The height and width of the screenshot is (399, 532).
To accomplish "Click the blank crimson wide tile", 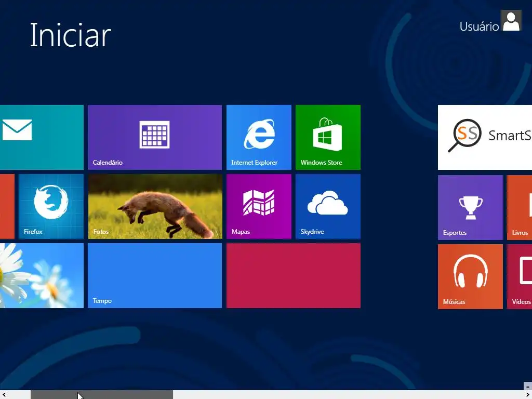I will click(x=294, y=275).
